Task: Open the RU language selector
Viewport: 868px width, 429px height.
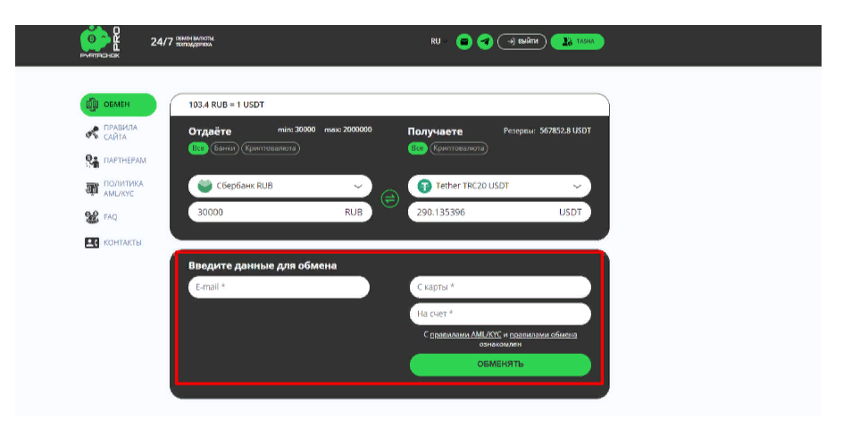Action: (x=436, y=41)
